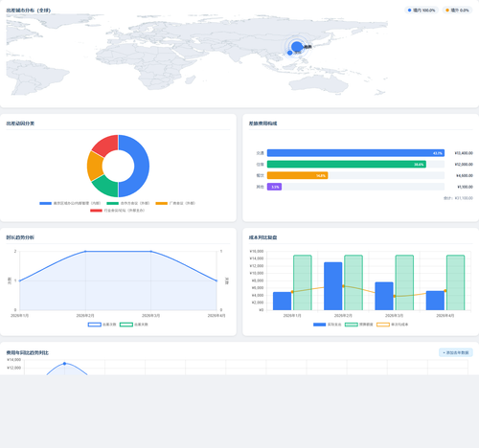
Task: Select the orange donut chart segment
Action: tap(95, 166)
